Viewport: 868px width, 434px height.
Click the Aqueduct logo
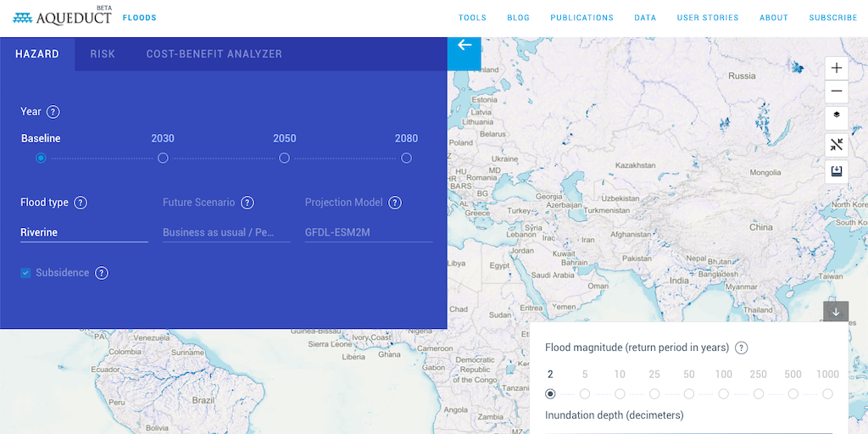click(x=62, y=17)
